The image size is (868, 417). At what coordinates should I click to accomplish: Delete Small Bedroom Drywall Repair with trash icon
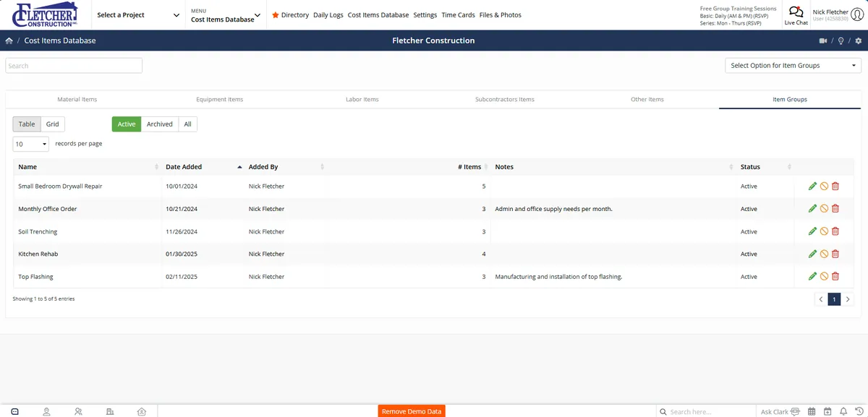click(835, 186)
